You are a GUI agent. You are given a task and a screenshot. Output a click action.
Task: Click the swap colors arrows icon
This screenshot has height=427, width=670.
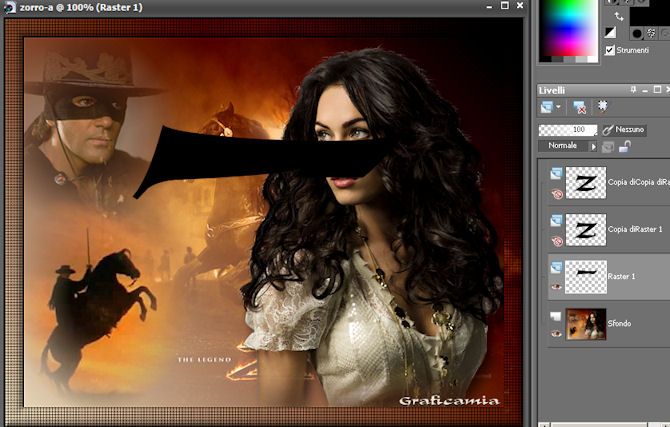click(x=619, y=16)
